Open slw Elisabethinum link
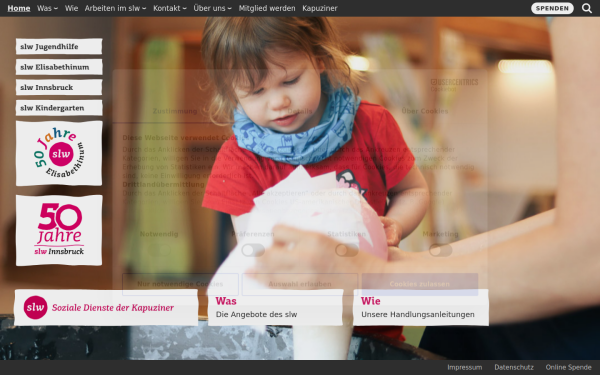This screenshot has height=375, width=600. tap(59, 67)
